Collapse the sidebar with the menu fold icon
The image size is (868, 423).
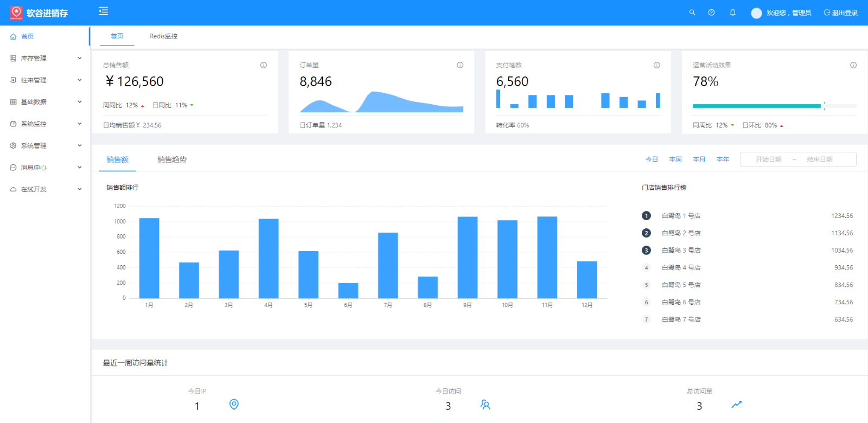coord(103,11)
